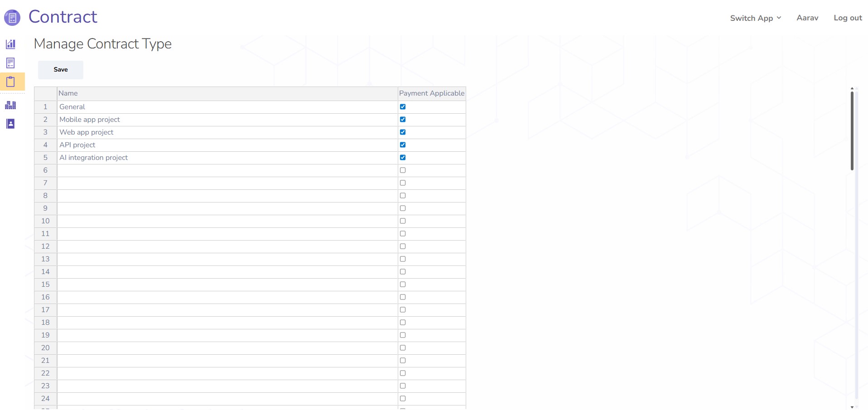
Task: Check Payment Applicable in row 10
Action: [403, 221]
